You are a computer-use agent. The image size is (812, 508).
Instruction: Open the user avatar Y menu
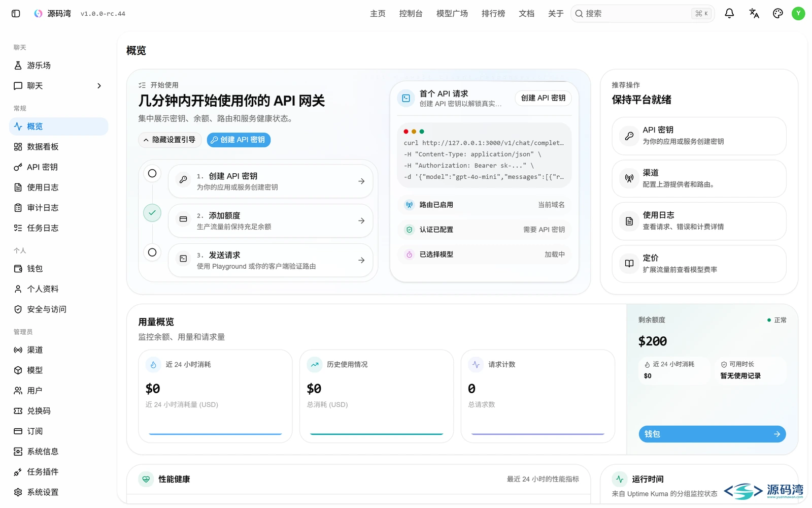pos(798,14)
